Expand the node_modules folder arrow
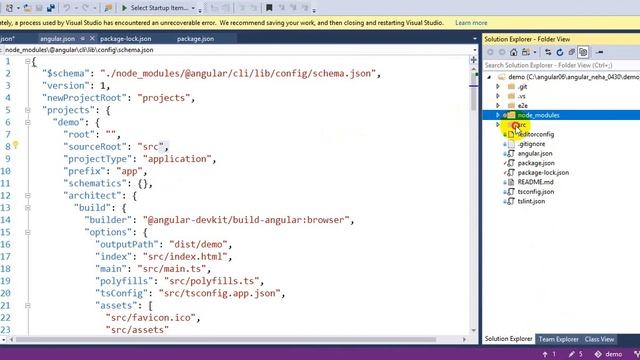The width and height of the screenshot is (640, 360). coord(498,115)
